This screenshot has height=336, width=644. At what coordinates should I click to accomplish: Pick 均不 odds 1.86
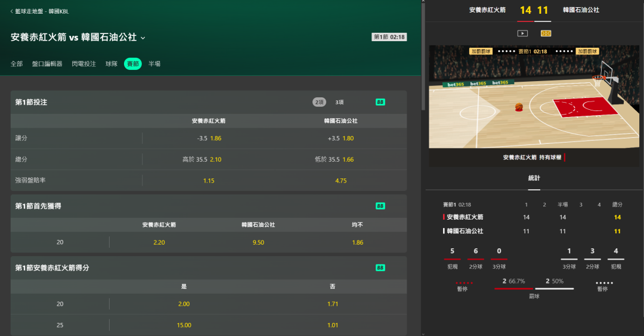(x=357, y=242)
